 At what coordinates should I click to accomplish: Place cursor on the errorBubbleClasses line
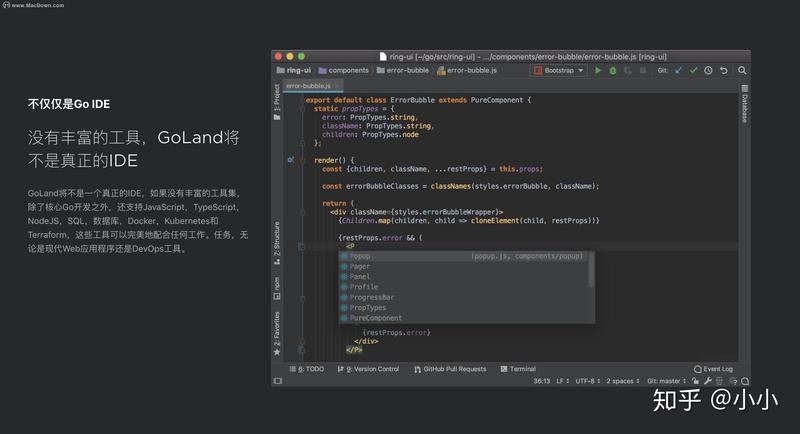point(460,186)
